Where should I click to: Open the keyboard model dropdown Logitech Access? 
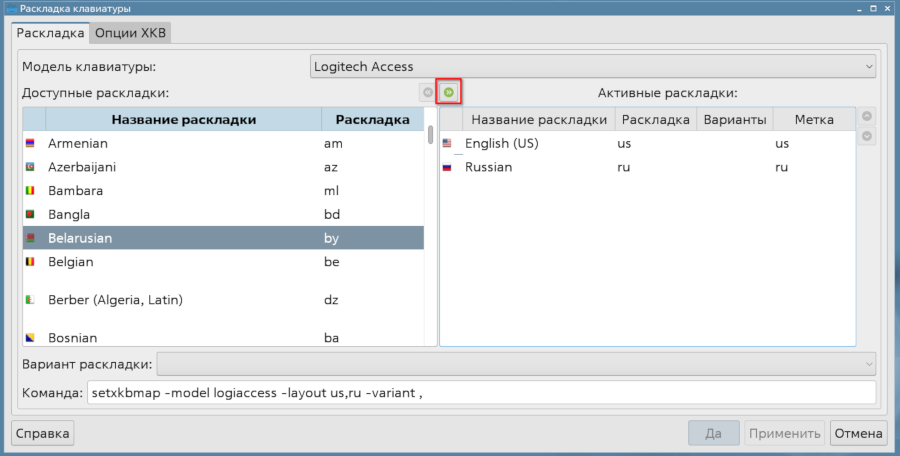click(592, 67)
